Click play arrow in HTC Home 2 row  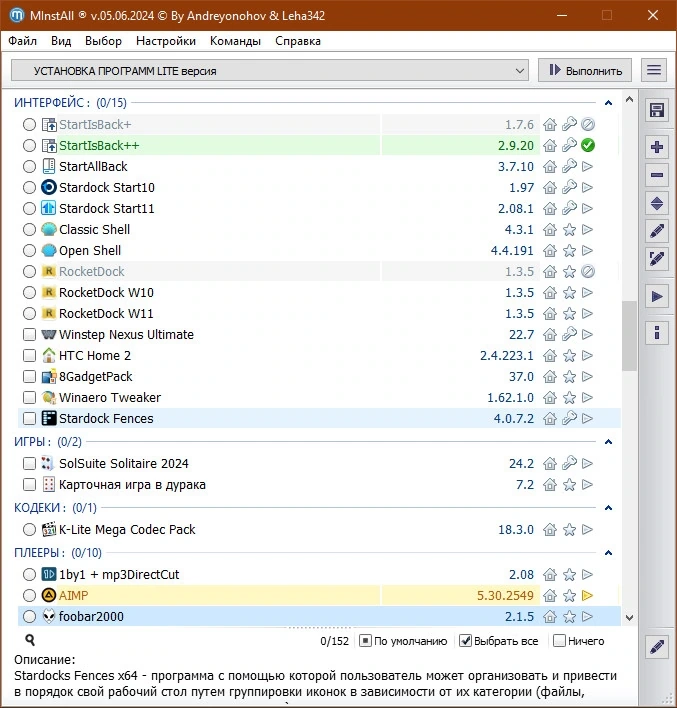pos(588,356)
